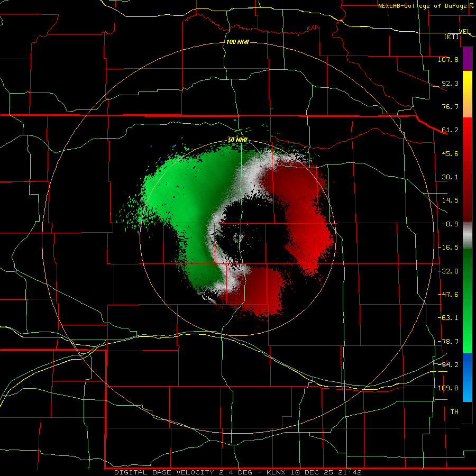The image size is (476, 476).
Task: Click the 45.6 velocity scale value
Action: [450, 153]
